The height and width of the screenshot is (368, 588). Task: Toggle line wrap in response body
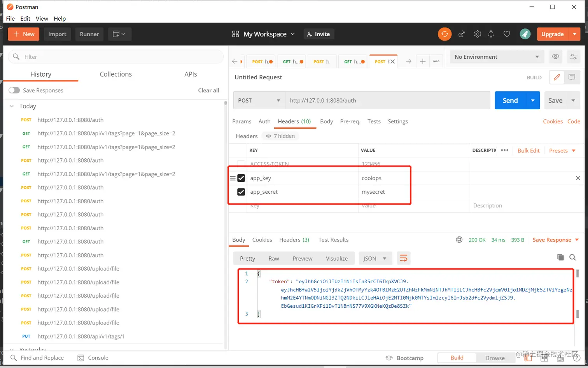[404, 258]
